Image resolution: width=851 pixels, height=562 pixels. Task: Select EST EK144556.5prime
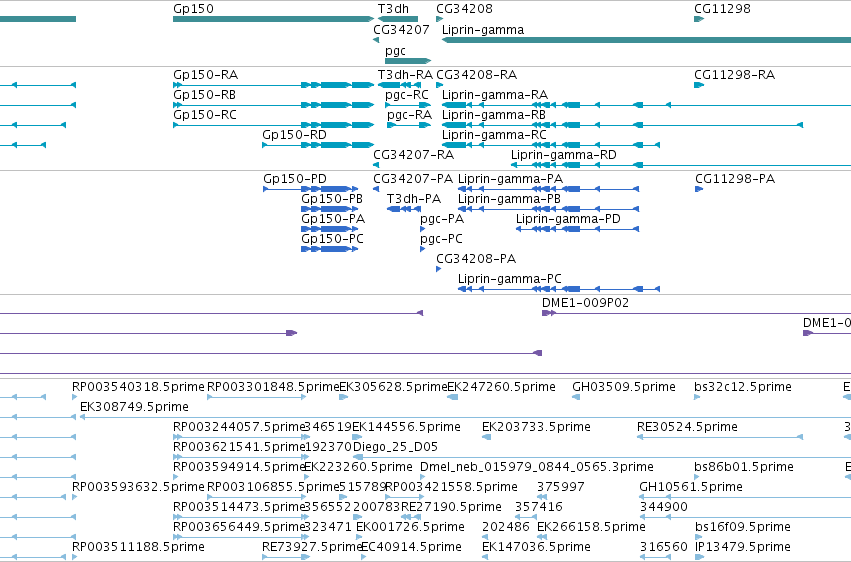click(x=357, y=437)
